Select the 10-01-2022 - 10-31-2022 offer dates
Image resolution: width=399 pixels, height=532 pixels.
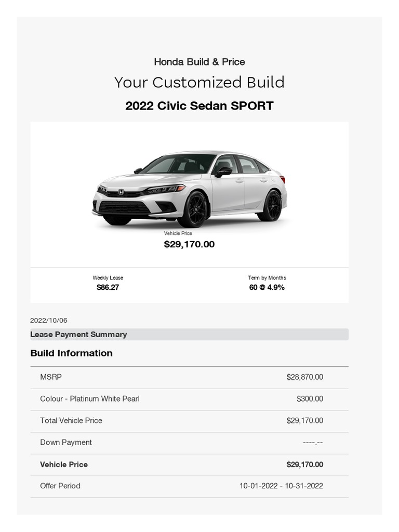281,486
